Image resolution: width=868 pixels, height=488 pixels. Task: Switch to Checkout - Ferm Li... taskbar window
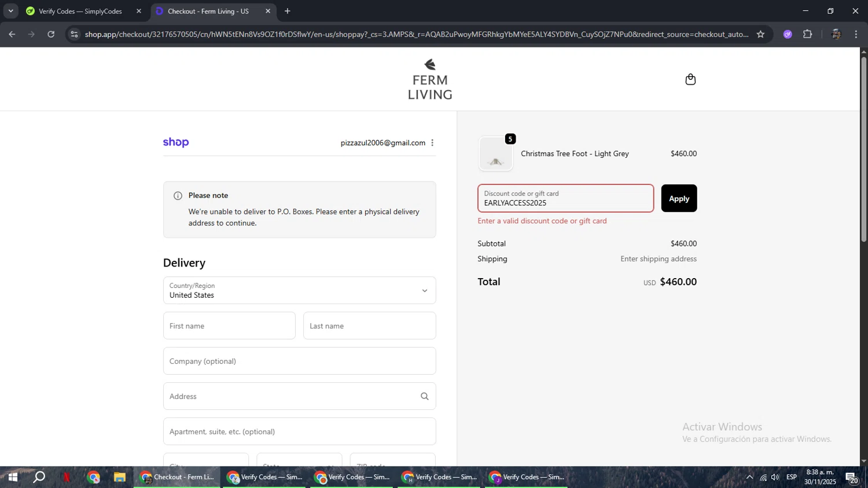[x=177, y=477]
